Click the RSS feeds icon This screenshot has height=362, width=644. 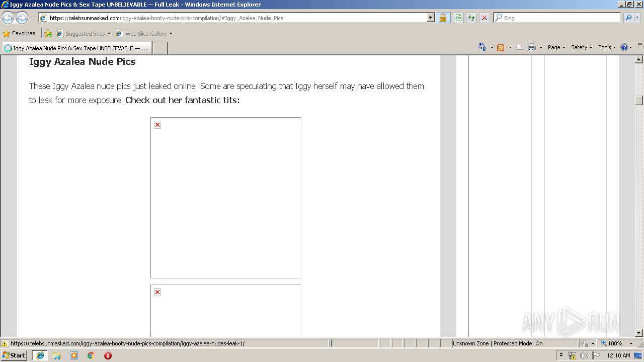[x=501, y=47]
